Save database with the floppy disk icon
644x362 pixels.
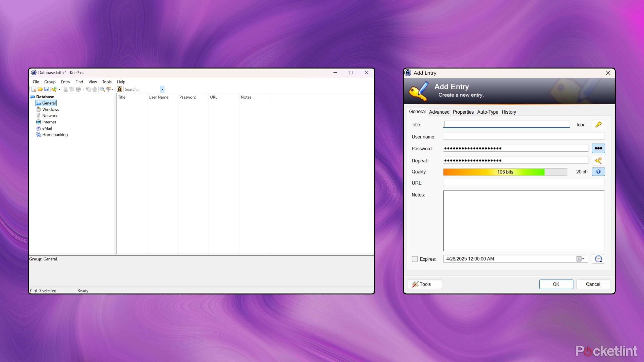point(46,89)
